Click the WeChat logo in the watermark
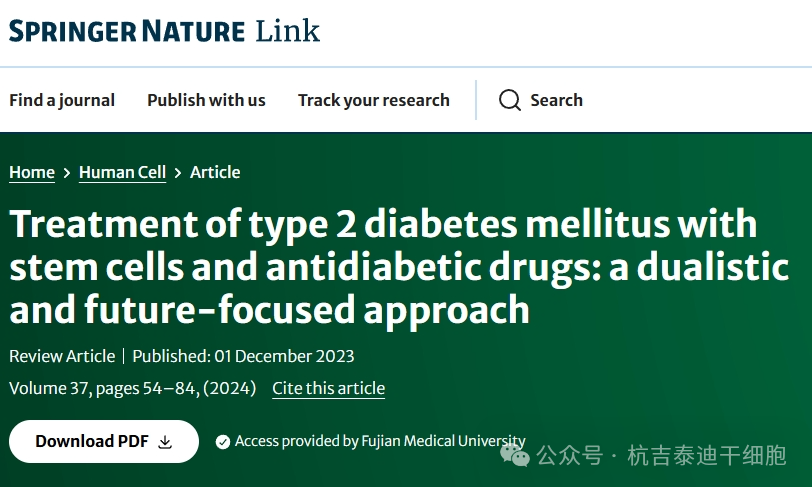Image resolution: width=812 pixels, height=487 pixels. coord(516,456)
